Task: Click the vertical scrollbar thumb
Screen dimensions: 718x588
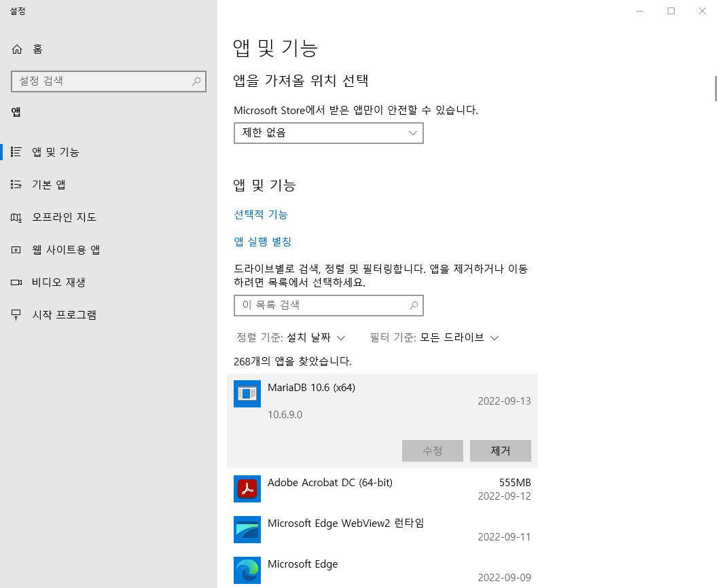Action: coord(716,88)
